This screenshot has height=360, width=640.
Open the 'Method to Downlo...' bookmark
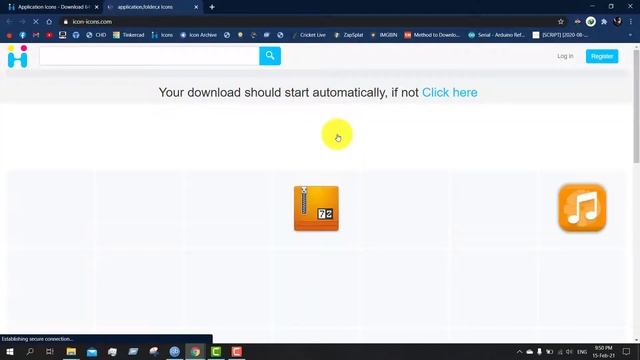432,35
